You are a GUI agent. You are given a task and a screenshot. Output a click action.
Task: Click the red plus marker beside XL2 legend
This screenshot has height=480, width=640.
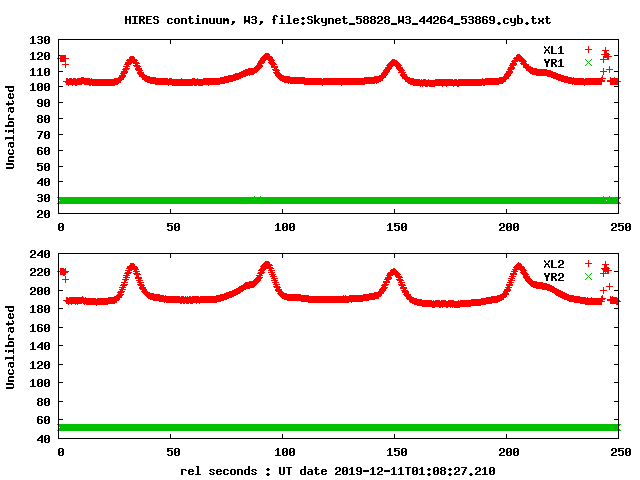coord(588,263)
